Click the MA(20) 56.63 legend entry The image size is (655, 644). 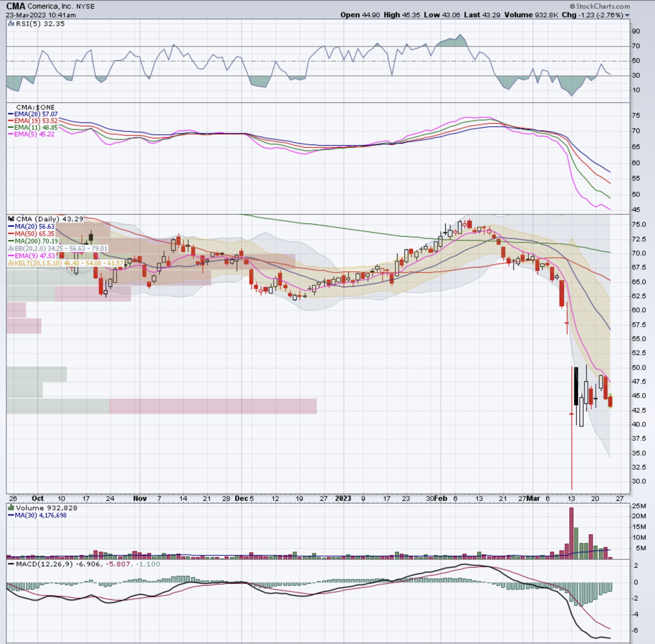[31, 227]
